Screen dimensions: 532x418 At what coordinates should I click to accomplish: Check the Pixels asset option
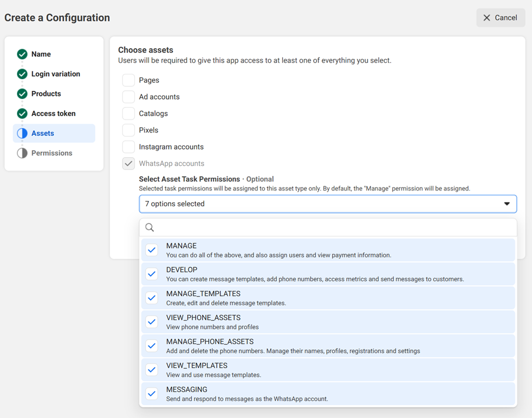pyautogui.click(x=128, y=130)
